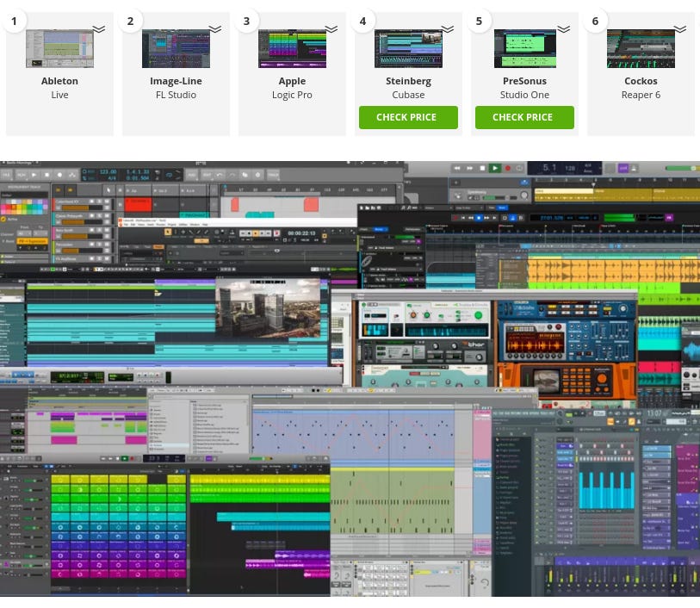Select the 'Image-Line' brand name

(x=176, y=81)
